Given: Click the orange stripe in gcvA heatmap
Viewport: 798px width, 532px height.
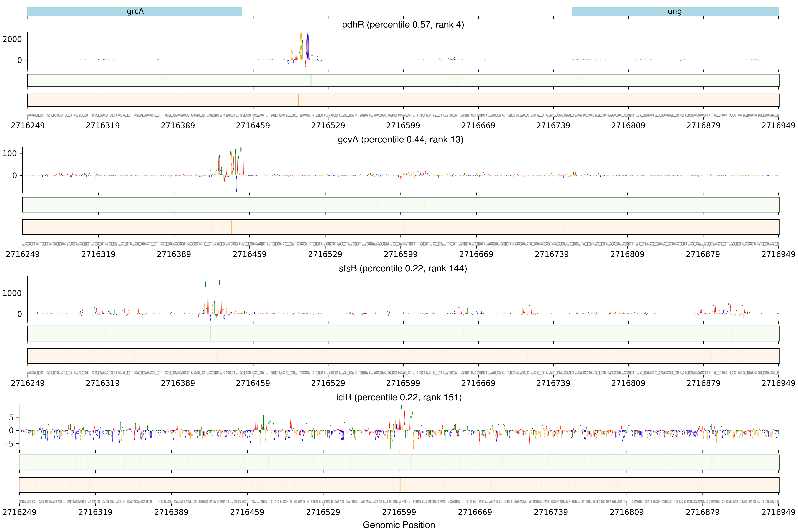Looking at the screenshot, I should [x=231, y=227].
